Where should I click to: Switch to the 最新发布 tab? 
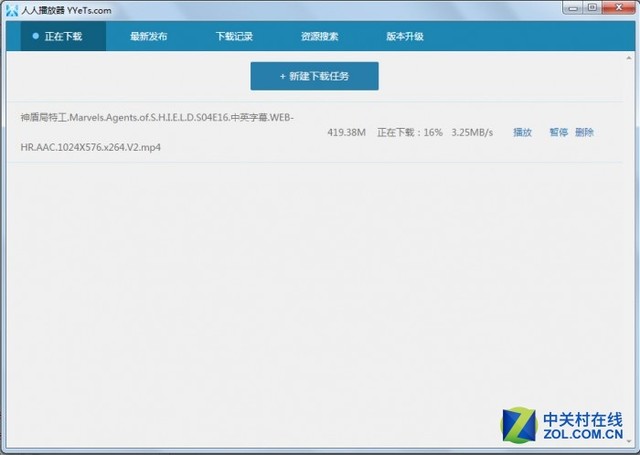149,36
